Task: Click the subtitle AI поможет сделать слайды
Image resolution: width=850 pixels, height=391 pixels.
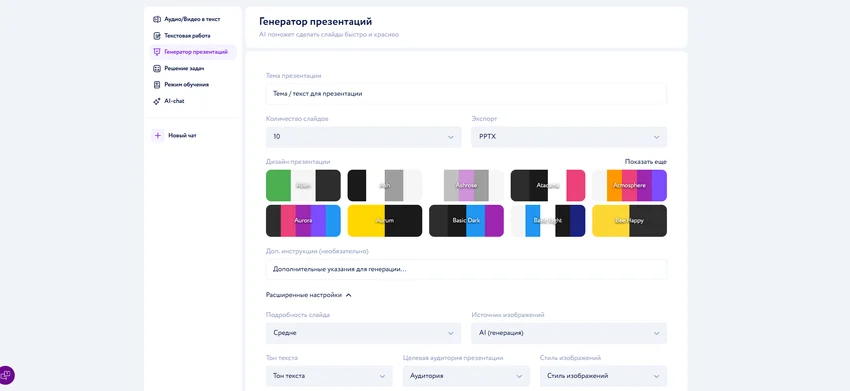Action: click(x=329, y=35)
